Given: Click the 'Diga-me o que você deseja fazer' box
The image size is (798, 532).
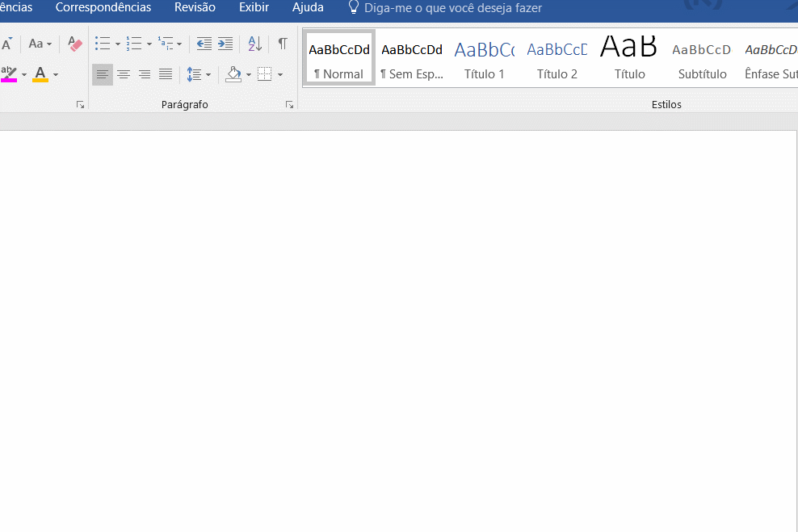Looking at the screenshot, I should click(x=452, y=8).
